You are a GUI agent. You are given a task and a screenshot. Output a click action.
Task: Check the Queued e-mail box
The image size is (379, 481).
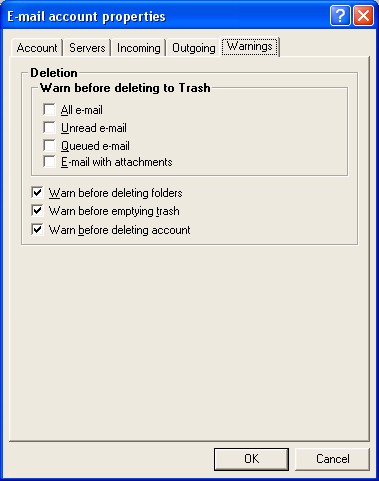click(x=49, y=145)
